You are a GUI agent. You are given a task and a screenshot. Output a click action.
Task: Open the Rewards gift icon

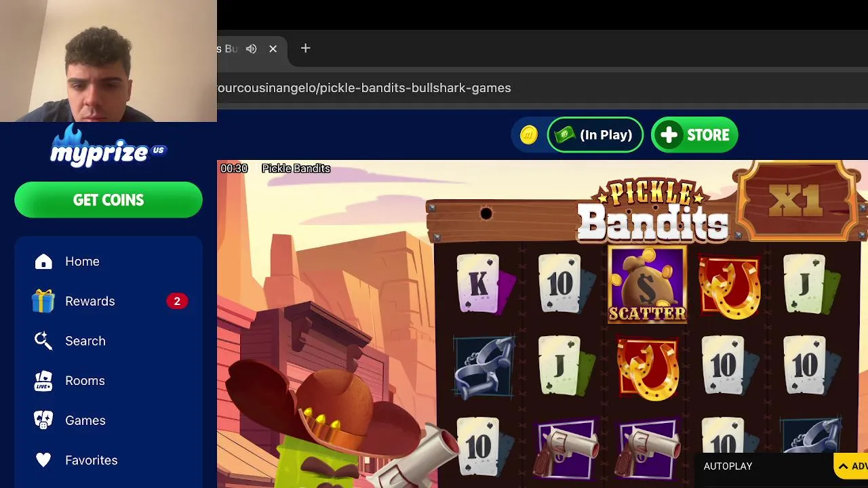tap(43, 301)
